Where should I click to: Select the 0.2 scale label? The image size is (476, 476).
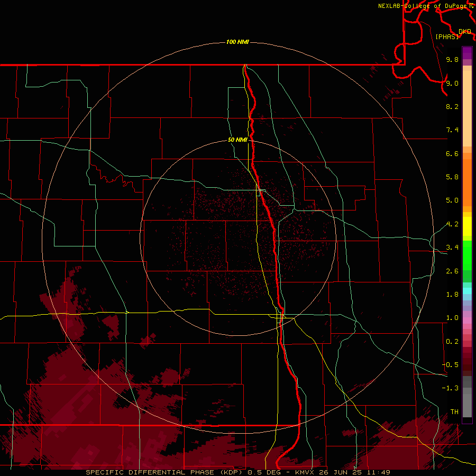click(452, 342)
